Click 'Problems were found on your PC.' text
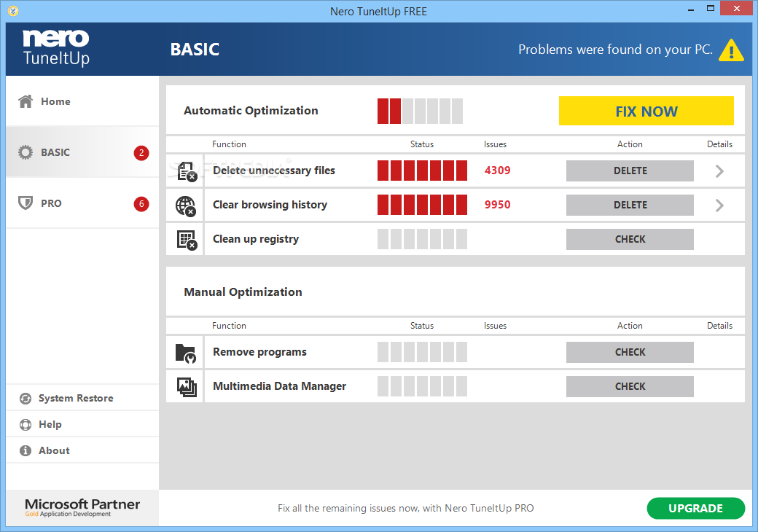Screen dimensions: 758x532 (x=615, y=50)
